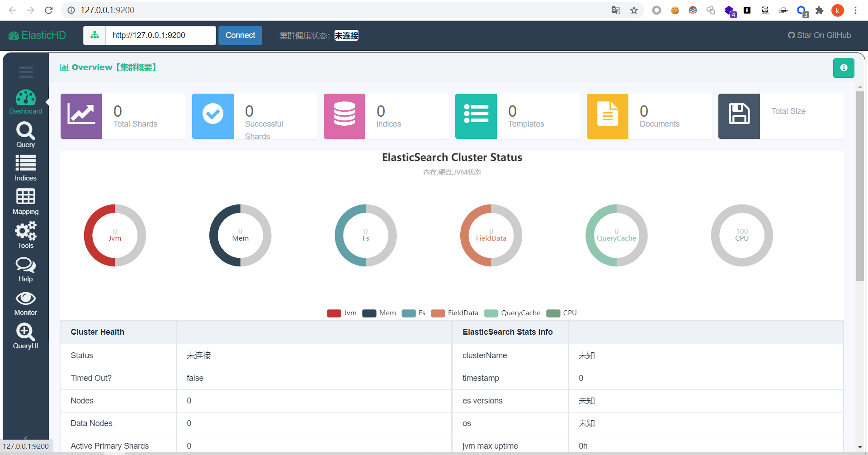
Task: Click the dark Mem legend color swatch
Action: [369, 313]
